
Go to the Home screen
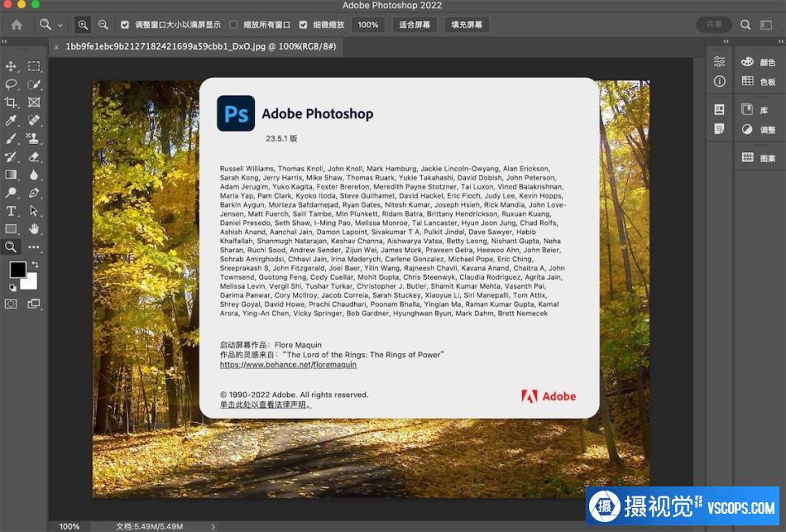[17, 25]
